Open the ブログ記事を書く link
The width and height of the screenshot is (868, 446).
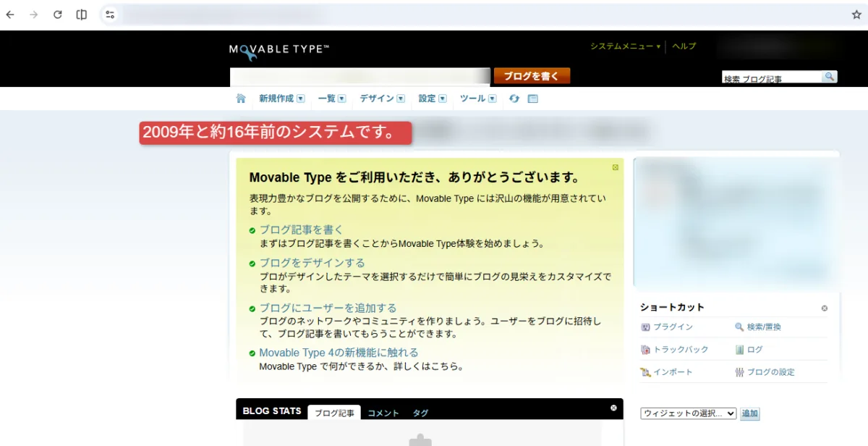(301, 230)
